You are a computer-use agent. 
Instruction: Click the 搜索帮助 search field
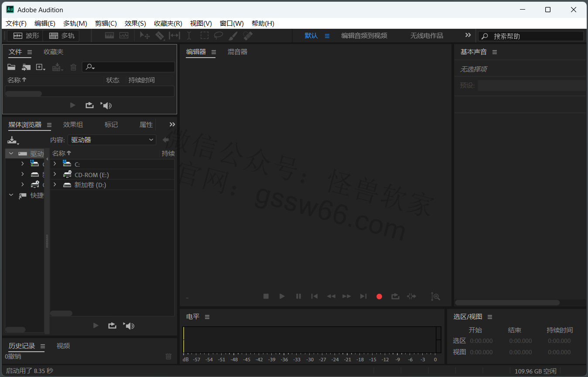click(x=531, y=36)
